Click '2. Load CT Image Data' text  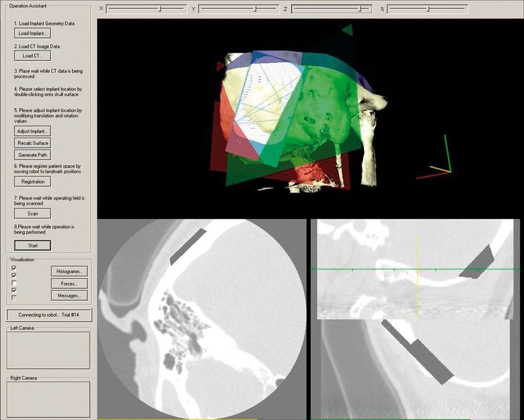click(37, 46)
